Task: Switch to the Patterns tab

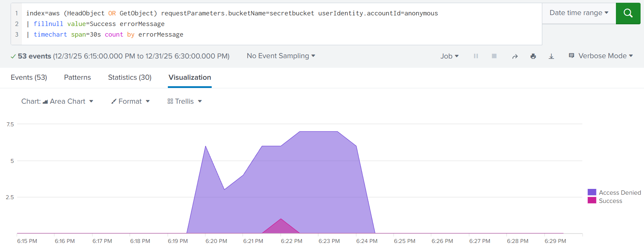Action: click(x=77, y=77)
